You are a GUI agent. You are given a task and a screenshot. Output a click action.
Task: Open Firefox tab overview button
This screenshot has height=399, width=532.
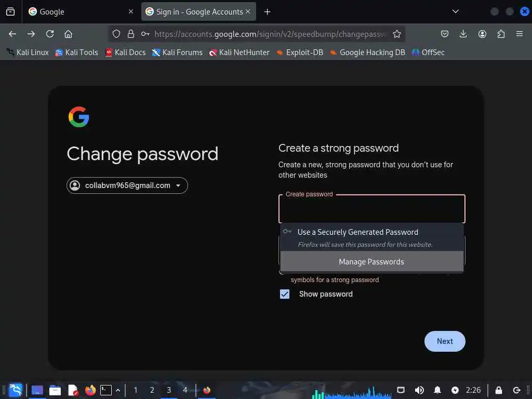click(10, 11)
